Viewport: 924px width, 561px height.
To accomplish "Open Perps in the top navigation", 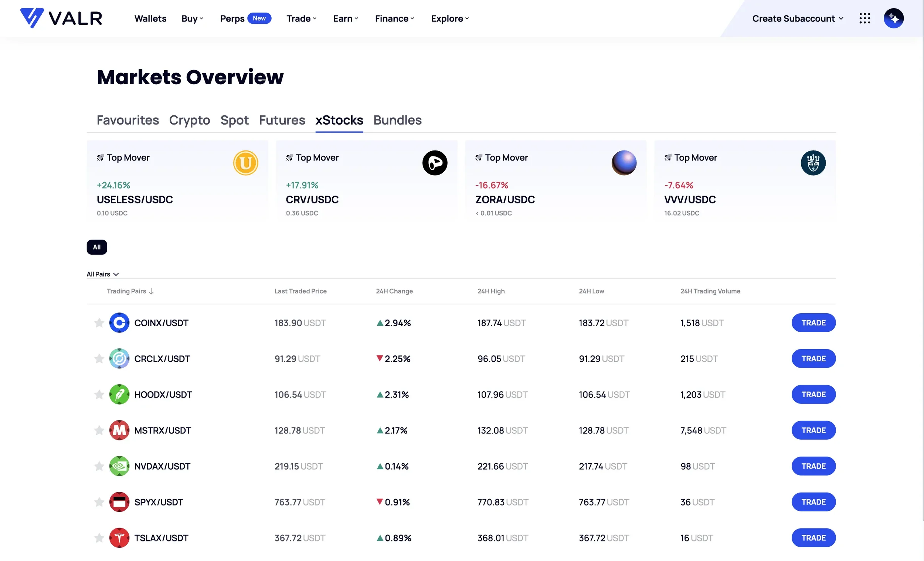I will pos(232,18).
